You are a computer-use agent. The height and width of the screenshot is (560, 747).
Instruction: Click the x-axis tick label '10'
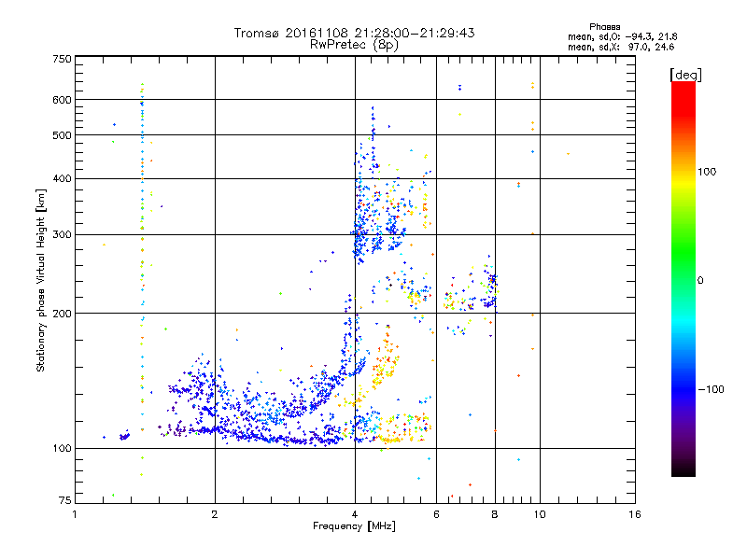pyautogui.click(x=540, y=514)
